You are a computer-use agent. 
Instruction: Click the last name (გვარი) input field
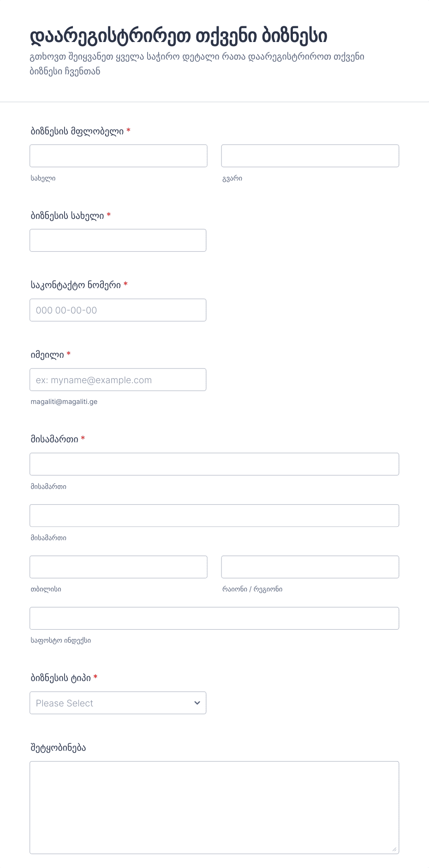pyautogui.click(x=310, y=156)
